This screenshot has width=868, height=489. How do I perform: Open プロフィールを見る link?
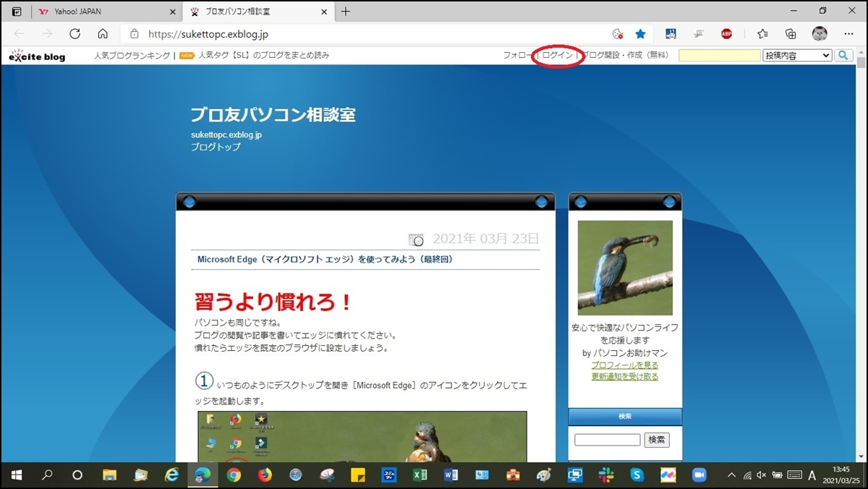pyautogui.click(x=625, y=365)
